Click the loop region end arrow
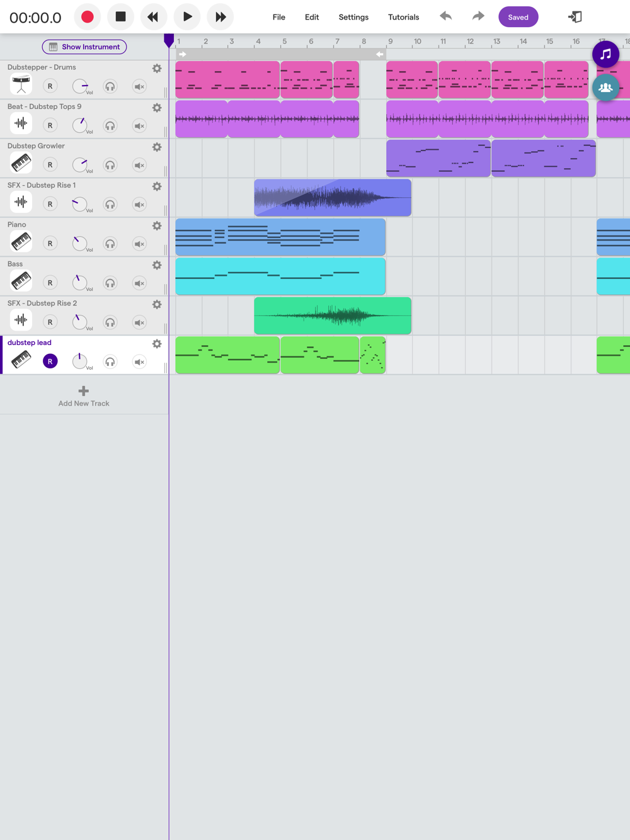Viewport: 630px width, 840px height. tap(380, 55)
